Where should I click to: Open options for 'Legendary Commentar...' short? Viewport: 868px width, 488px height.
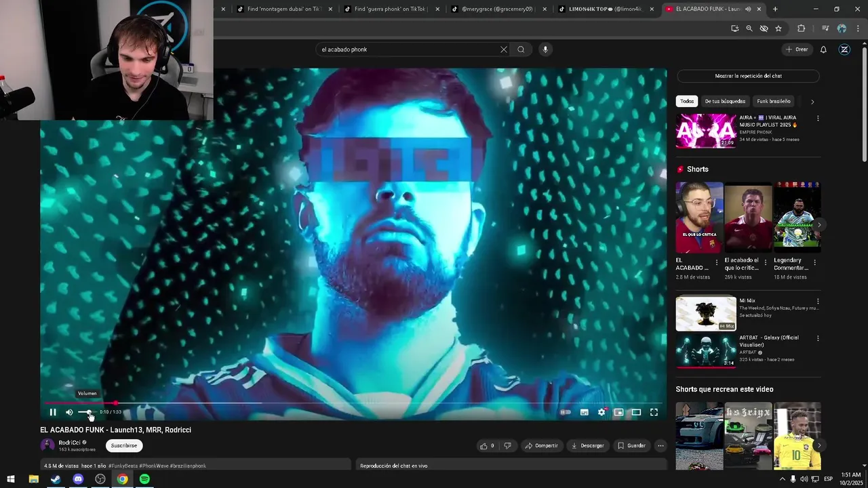(814, 262)
